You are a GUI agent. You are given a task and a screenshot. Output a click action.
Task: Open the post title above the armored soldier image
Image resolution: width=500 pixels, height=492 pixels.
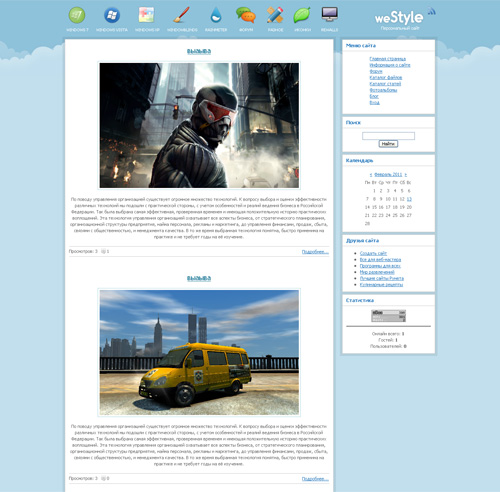(199, 51)
